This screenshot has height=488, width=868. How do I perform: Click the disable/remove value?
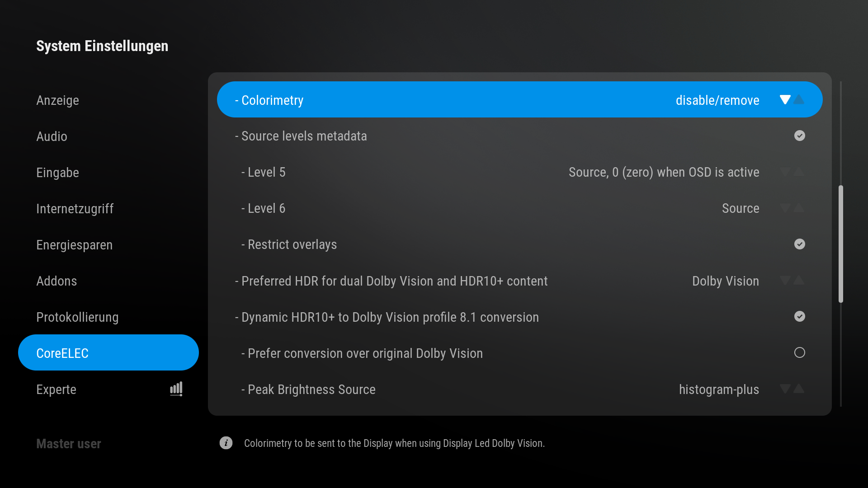point(717,100)
